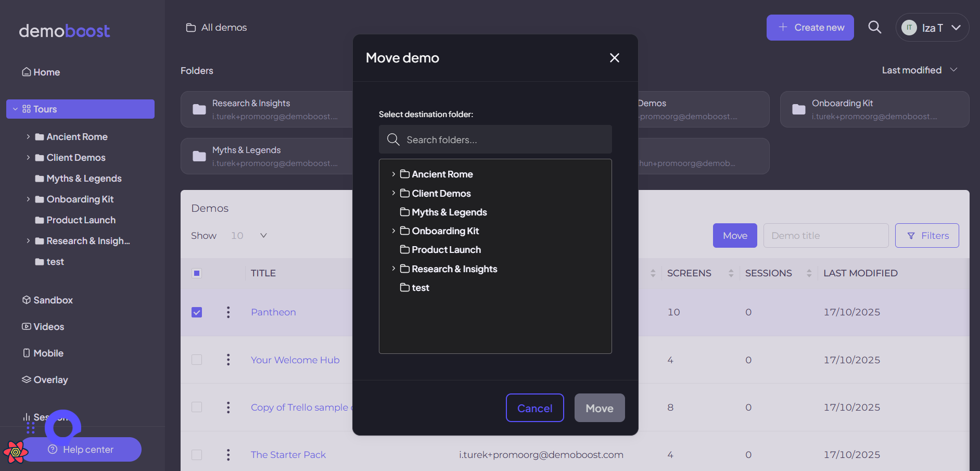Open three-dot menu for Copy of Trello sample
The width and height of the screenshot is (980, 471).
(228, 407)
